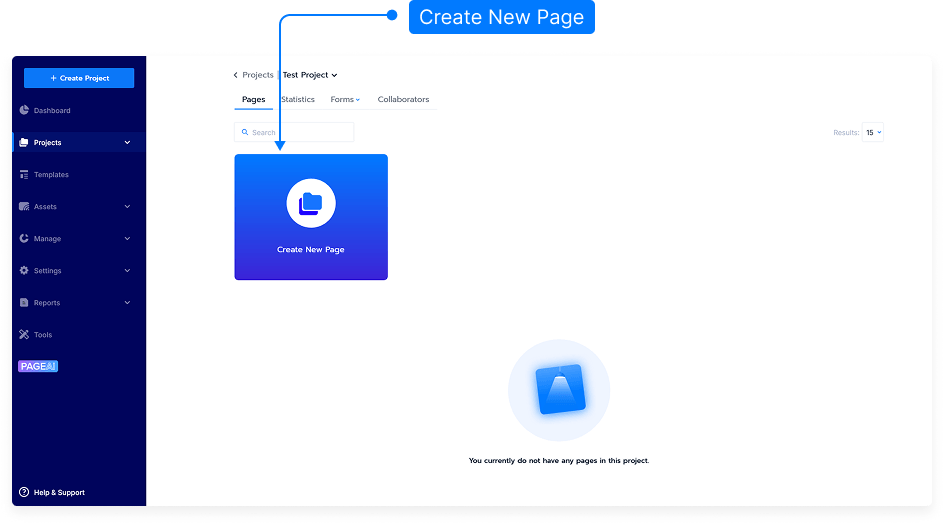Viewport: 944px width, 524px height.
Task: Open the Results per page dropdown
Action: coord(873,132)
